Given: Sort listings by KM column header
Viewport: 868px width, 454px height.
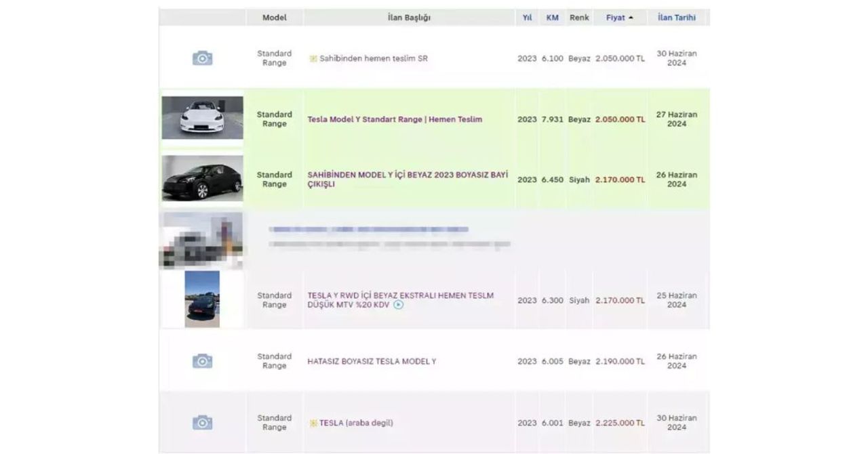Looking at the screenshot, I should click(x=553, y=18).
